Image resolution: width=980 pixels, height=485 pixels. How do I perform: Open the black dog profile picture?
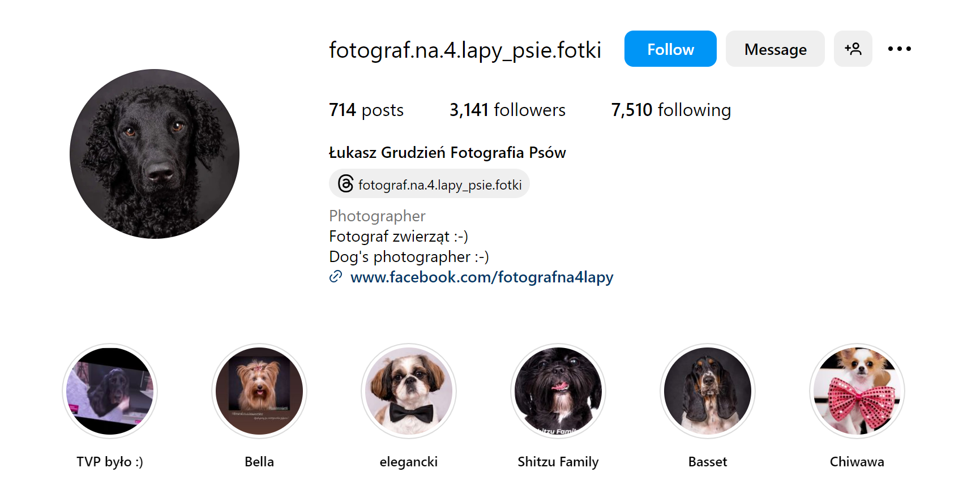point(155,154)
